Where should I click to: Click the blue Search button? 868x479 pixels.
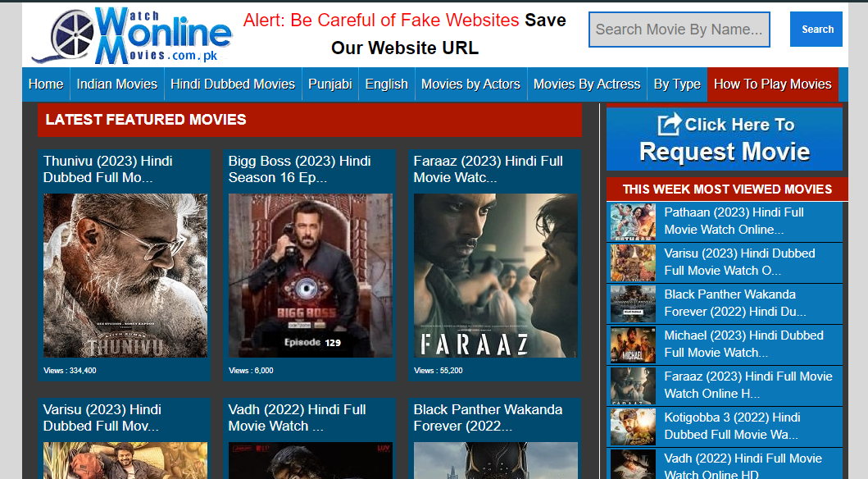click(816, 30)
